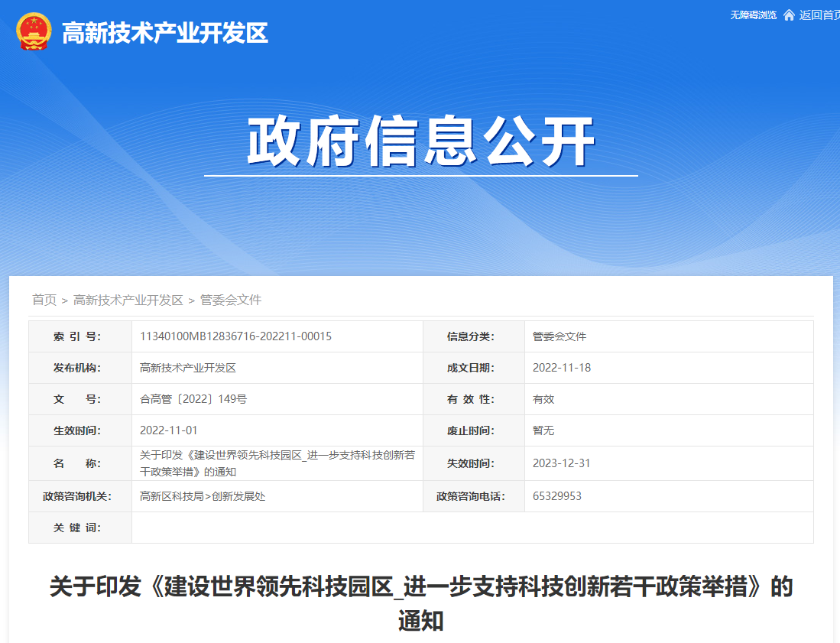
Task: Select the 失效时间 value 2023-12-31
Action: [562, 463]
